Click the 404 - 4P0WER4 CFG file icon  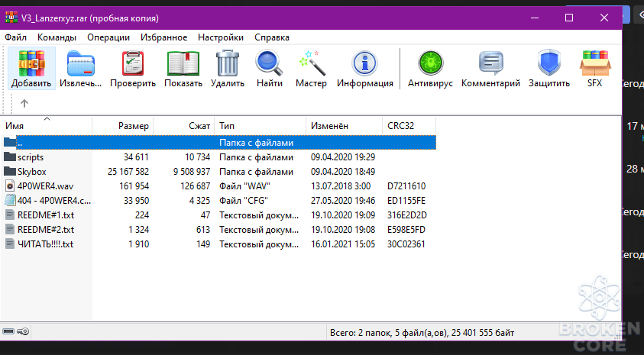(x=10, y=200)
